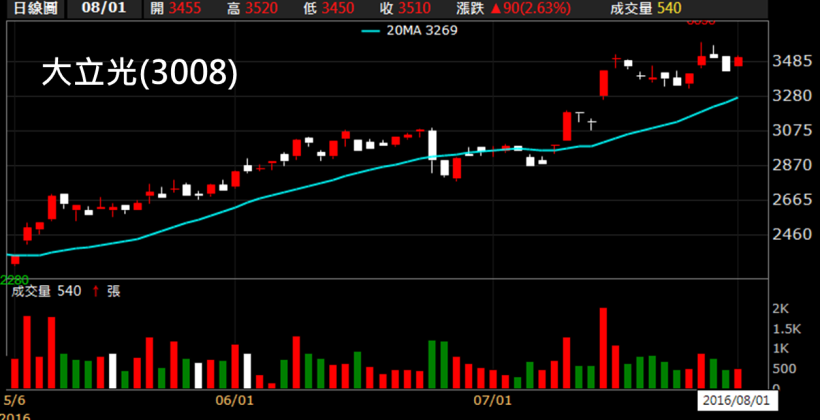This screenshot has width=820, height=420.
Task: Click the high price 高 3520
Action: point(253,8)
